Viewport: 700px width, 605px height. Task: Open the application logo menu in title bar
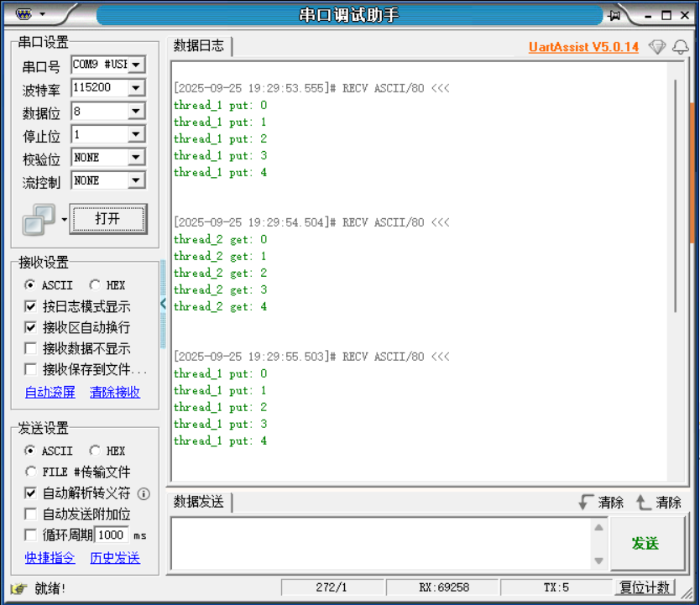click(x=24, y=14)
